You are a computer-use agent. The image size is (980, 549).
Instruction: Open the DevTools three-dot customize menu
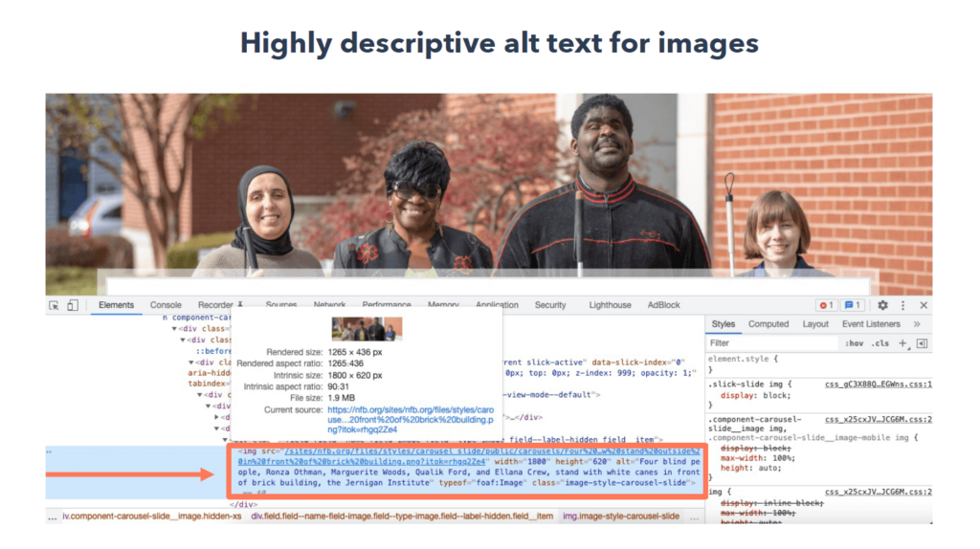(902, 305)
